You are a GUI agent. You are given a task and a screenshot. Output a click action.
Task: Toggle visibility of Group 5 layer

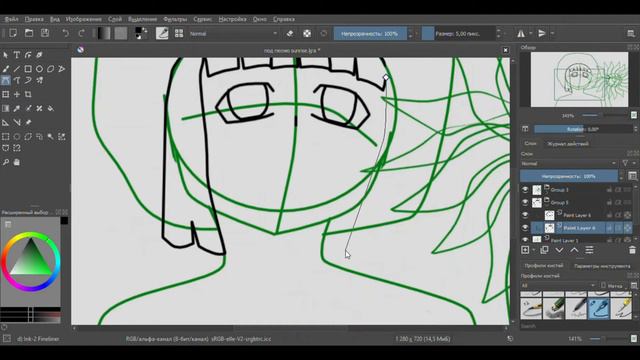tap(525, 202)
